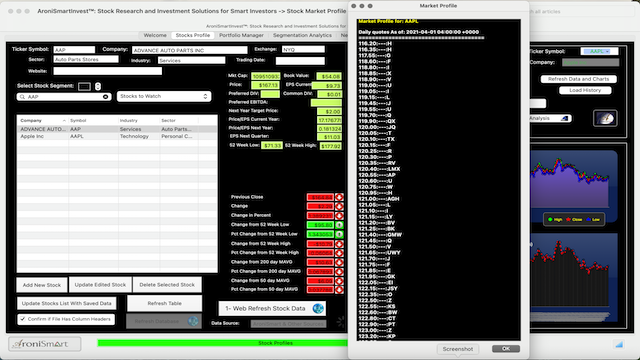Click the AroniSmart logo at the bottom left
The image size is (640, 360).
(44, 344)
